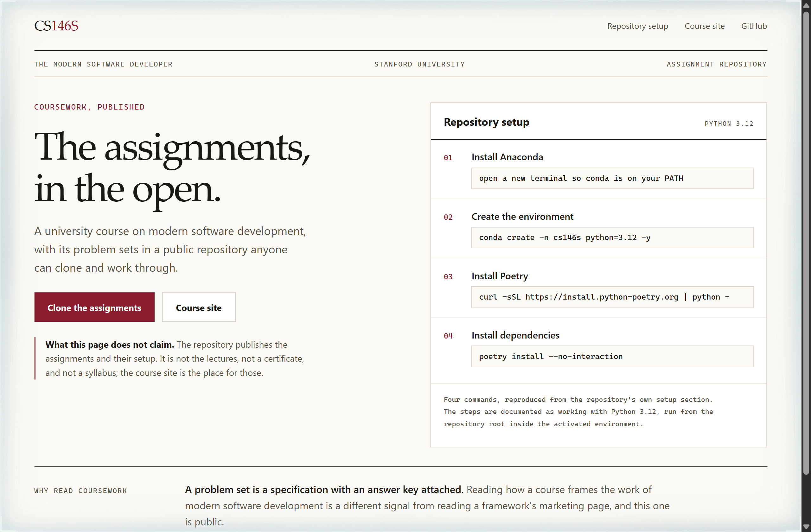Select the conda create command box
Screen dimensions: 811x532
[612, 238]
